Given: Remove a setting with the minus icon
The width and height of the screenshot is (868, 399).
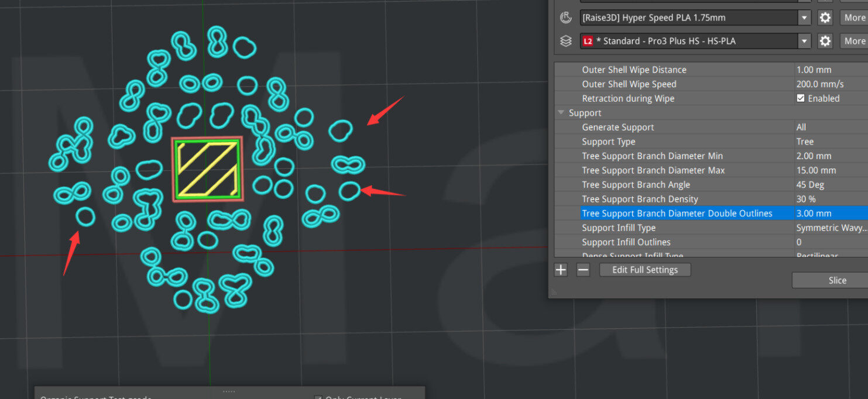Looking at the screenshot, I should pos(583,270).
